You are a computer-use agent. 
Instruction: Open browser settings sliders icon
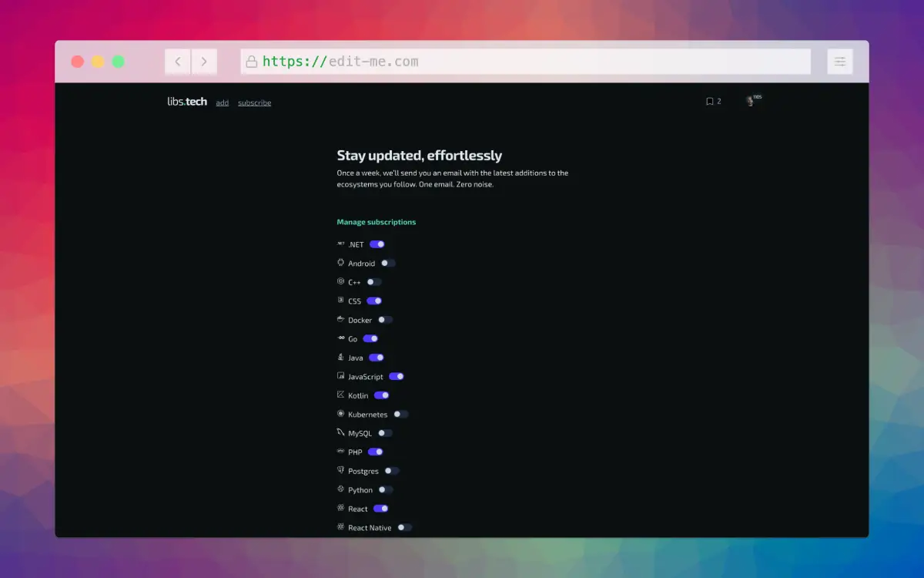(x=840, y=62)
